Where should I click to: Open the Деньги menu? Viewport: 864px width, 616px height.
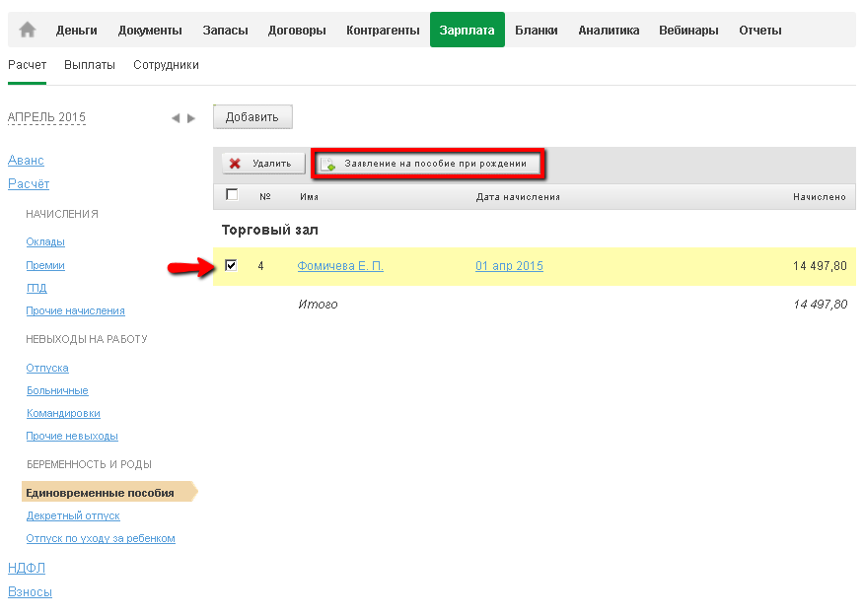click(77, 31)
